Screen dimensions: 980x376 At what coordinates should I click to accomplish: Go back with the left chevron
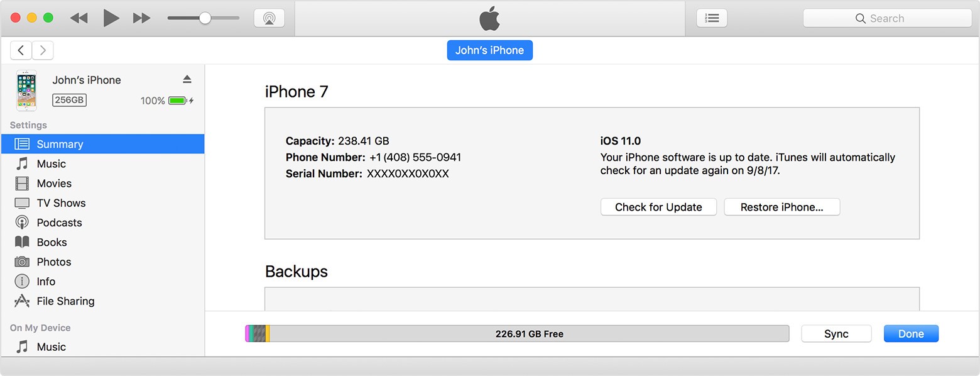point(21,50)
